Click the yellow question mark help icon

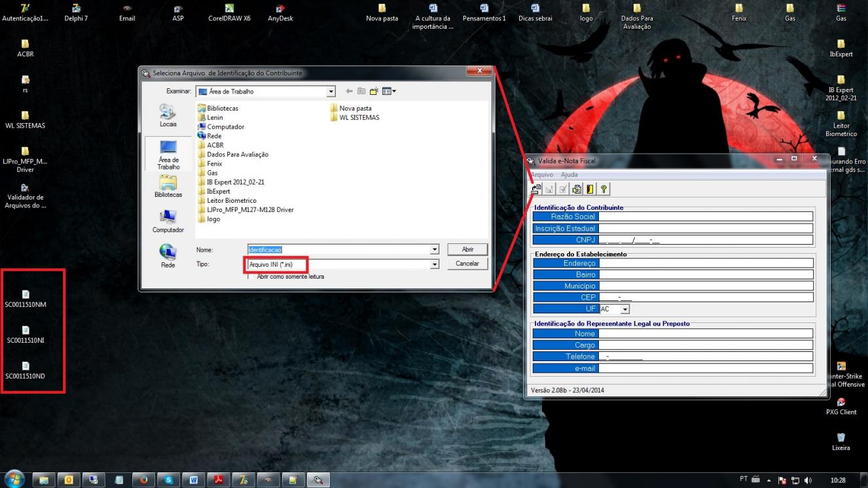(x=604, y=189)
